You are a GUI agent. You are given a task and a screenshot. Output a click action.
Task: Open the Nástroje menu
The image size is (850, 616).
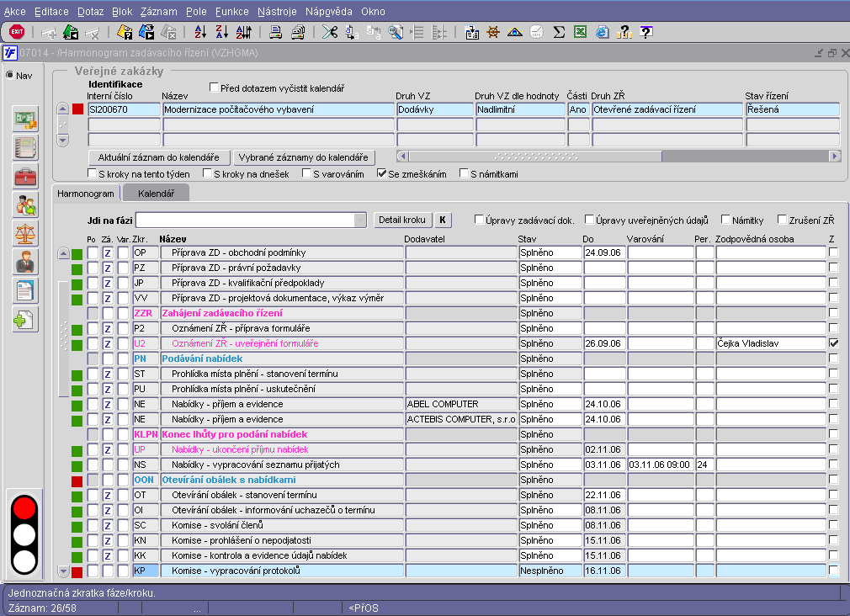(x=276, y=12)
